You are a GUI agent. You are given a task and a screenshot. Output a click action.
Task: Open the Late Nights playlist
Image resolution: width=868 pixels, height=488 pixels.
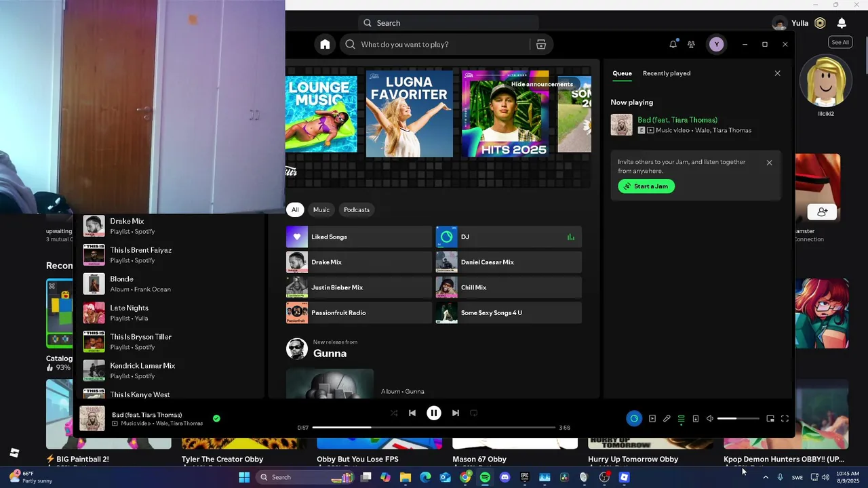pyautogui.click(x=170, y=312)
